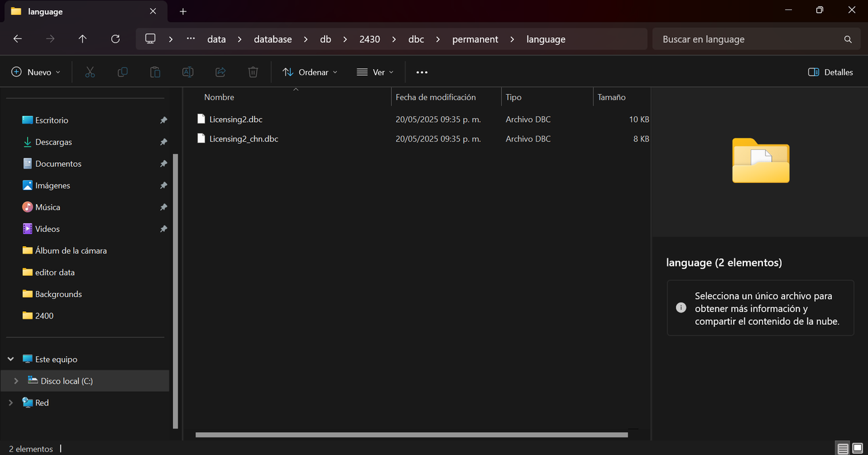Click the Copy icon in the toolbar

123,72
